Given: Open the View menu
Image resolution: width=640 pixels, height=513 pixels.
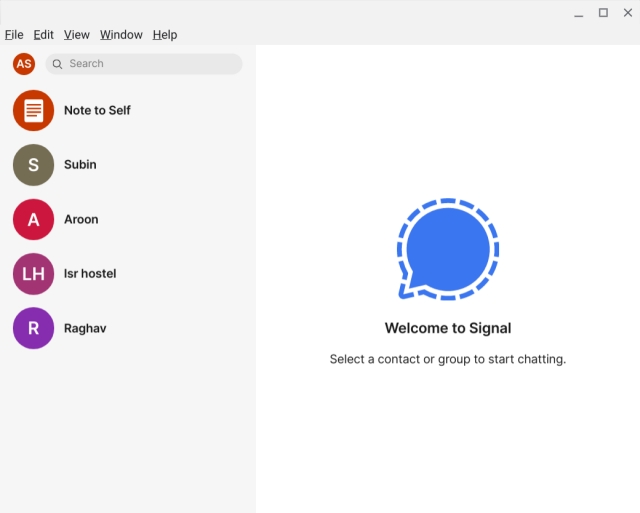Looking at the screenshot, I should click(x=76, y=35).
